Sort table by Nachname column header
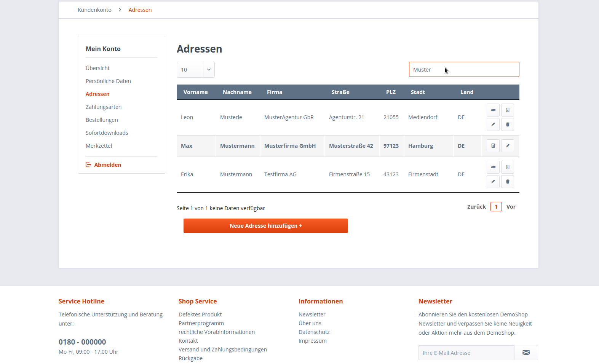Viewport: 599px width, 364px height. point(237,92)
